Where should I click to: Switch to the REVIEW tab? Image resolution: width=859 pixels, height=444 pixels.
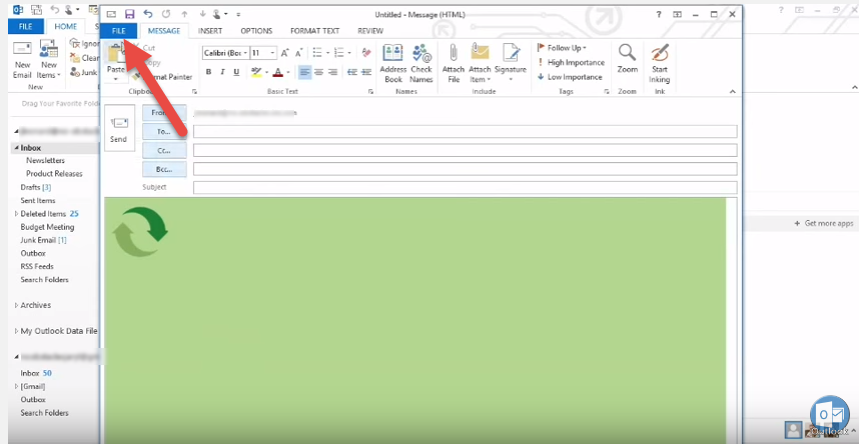[370, 31]
